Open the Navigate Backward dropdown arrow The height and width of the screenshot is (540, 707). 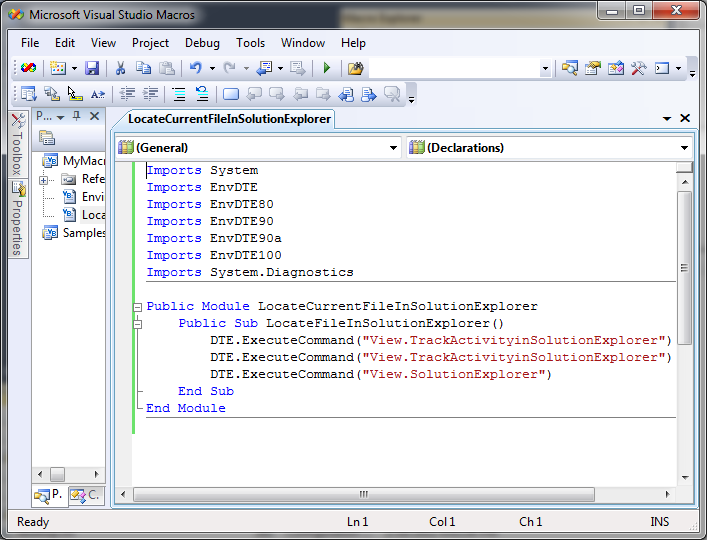[x=280, y=69]
